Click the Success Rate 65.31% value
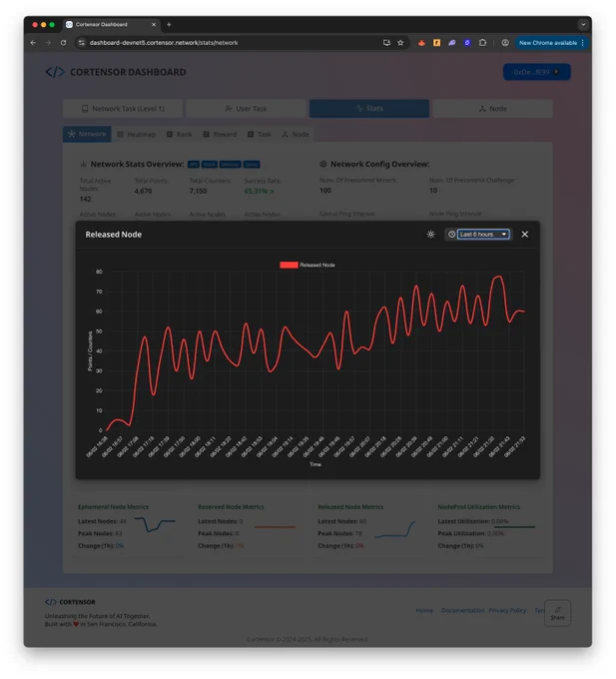 [259, 191]
